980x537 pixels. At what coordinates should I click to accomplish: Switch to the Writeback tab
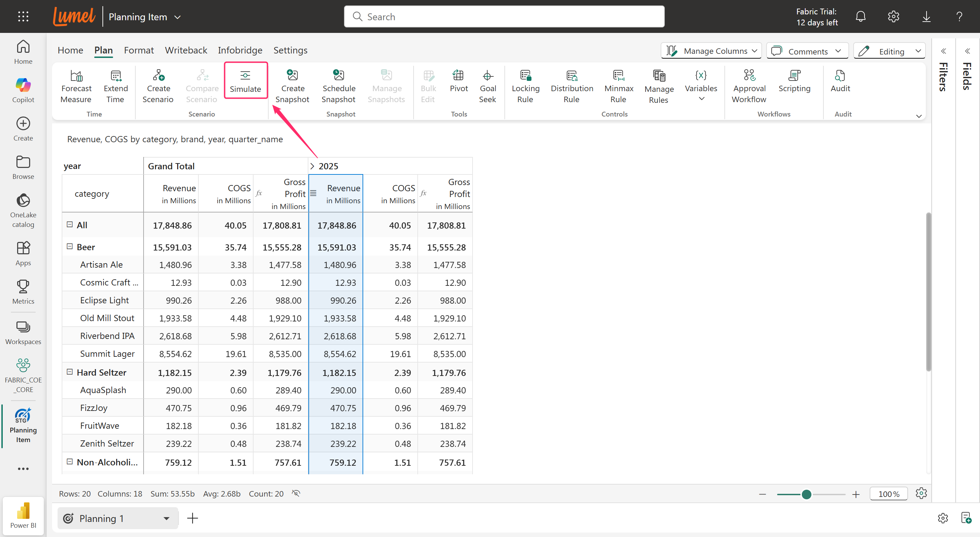186,50
